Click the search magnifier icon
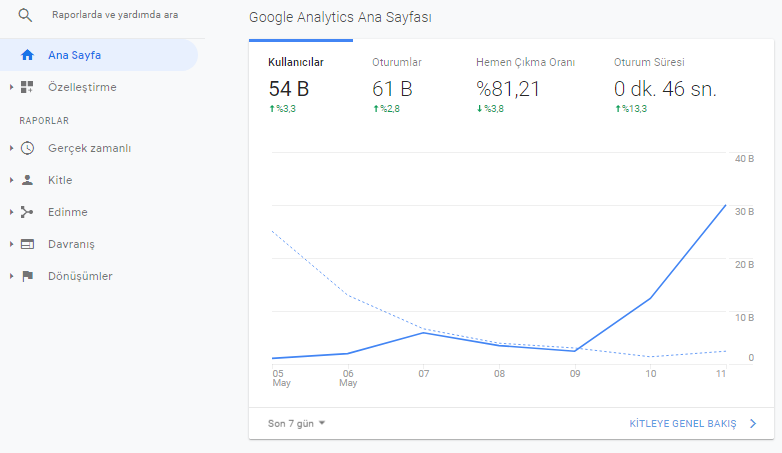 [25, 15]
